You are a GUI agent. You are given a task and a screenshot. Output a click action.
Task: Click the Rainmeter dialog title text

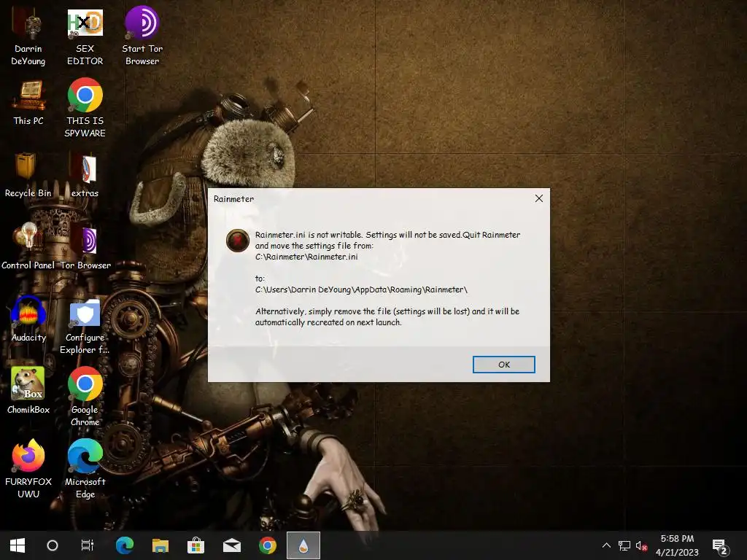click(x=233, y=199)
